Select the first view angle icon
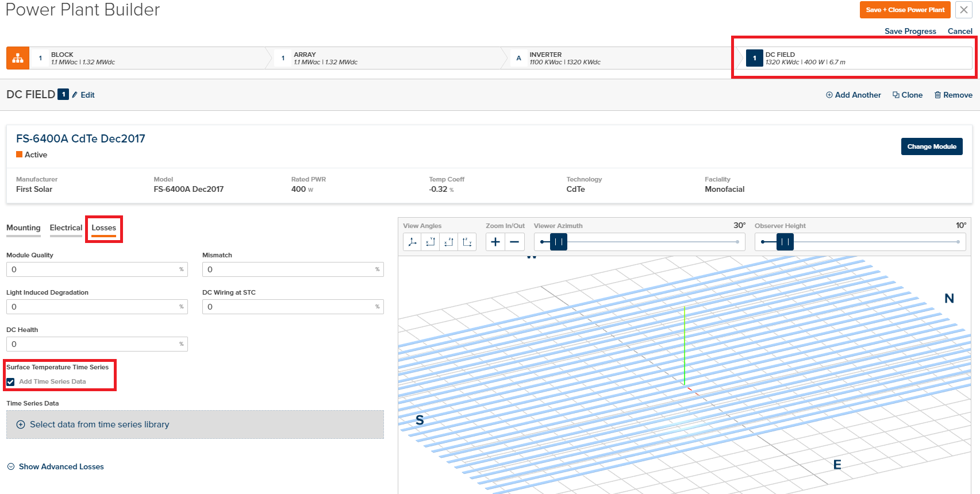 click(412, 242)
